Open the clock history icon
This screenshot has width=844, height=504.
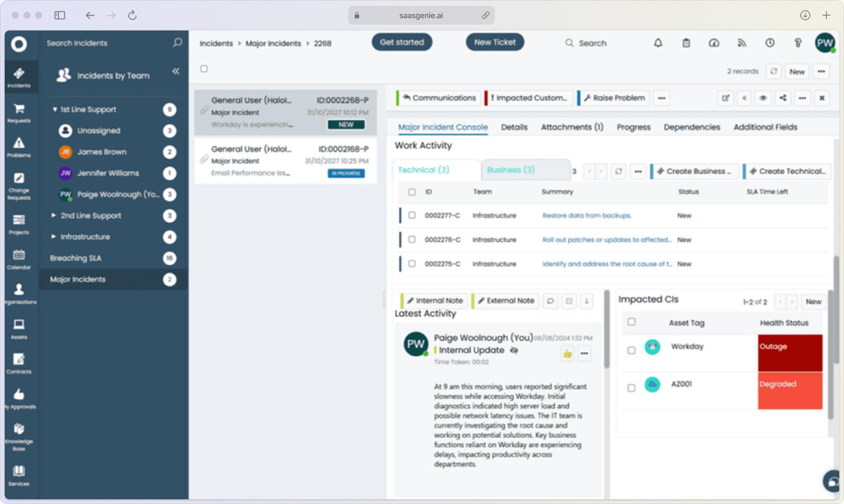pyautogui.click(x=770, y=43)
